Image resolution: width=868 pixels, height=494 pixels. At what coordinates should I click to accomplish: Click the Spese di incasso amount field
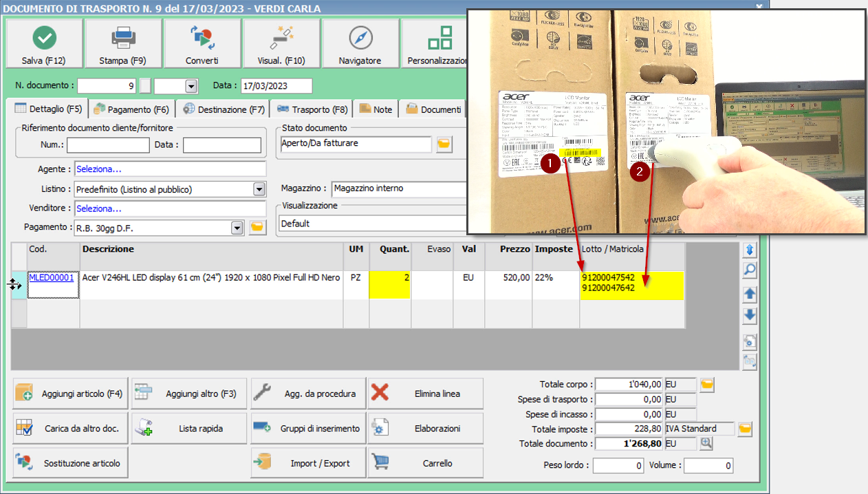(x=629, y=414)
